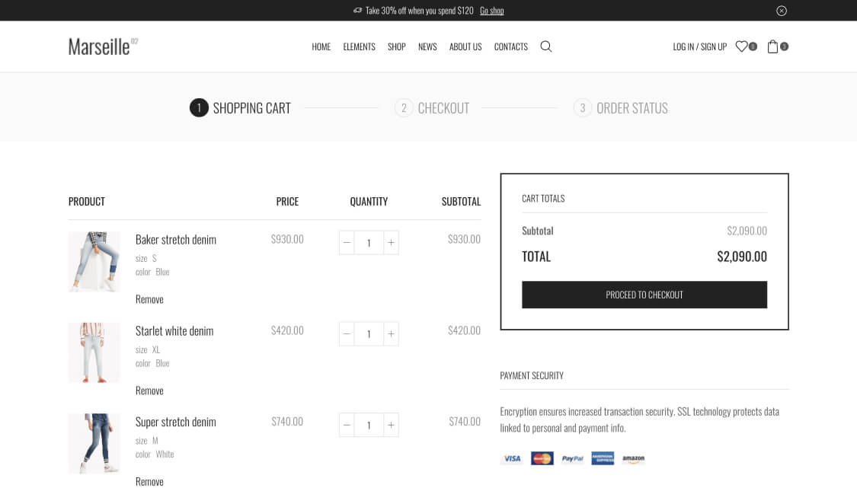The image size is (857, 504).
Task: Navigate to About Us page
Action: tap(465, 46)
